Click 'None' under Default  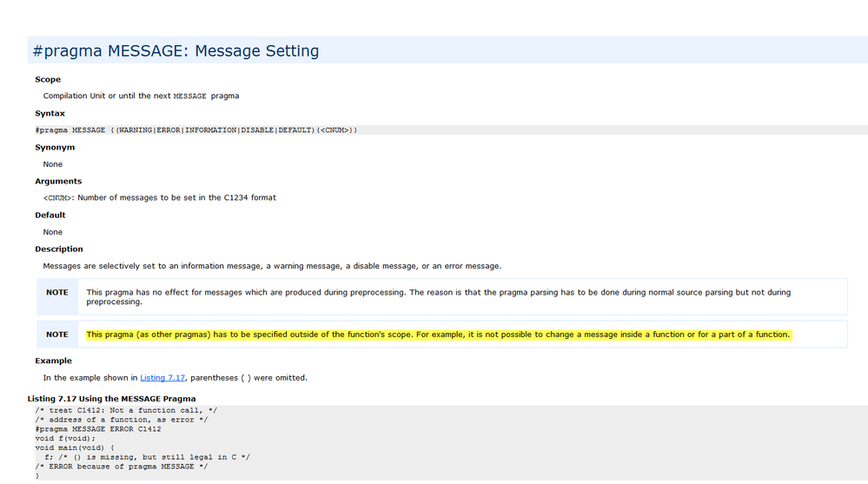(53, 232)
